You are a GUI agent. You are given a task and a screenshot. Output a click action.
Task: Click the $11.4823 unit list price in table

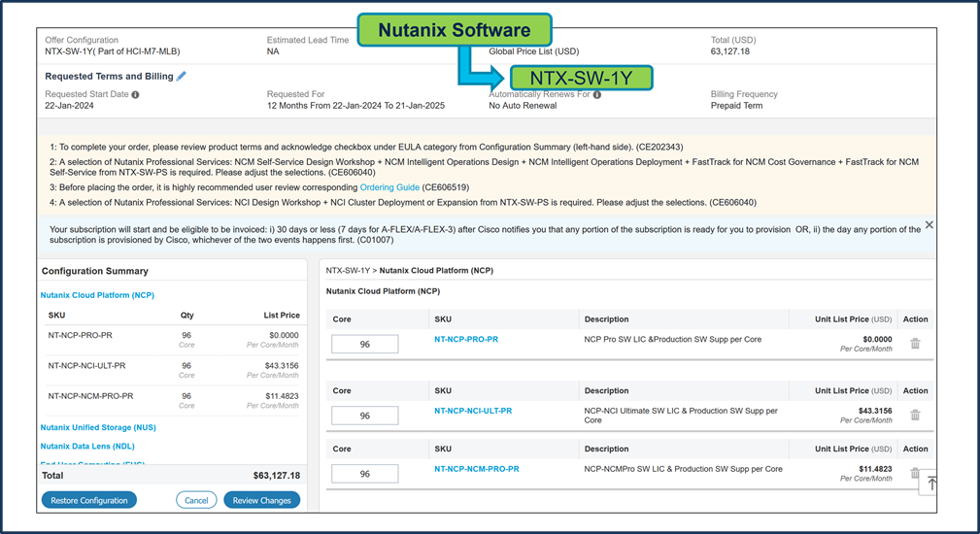(875, 469)
